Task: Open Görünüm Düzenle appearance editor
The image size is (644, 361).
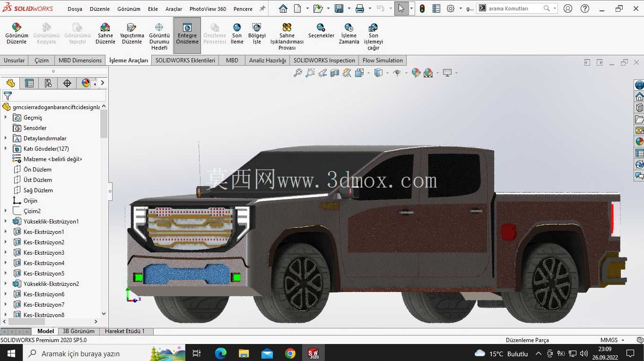Action: click(17, 34)
